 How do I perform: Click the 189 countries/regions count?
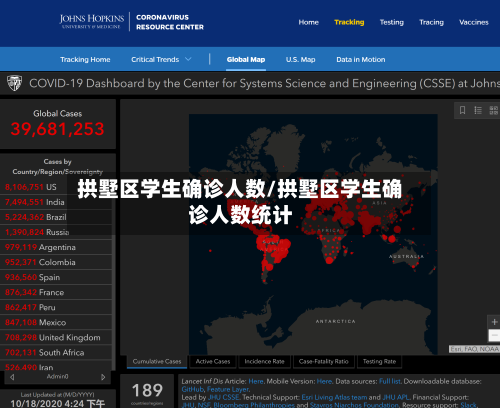(x=147, y=391)
